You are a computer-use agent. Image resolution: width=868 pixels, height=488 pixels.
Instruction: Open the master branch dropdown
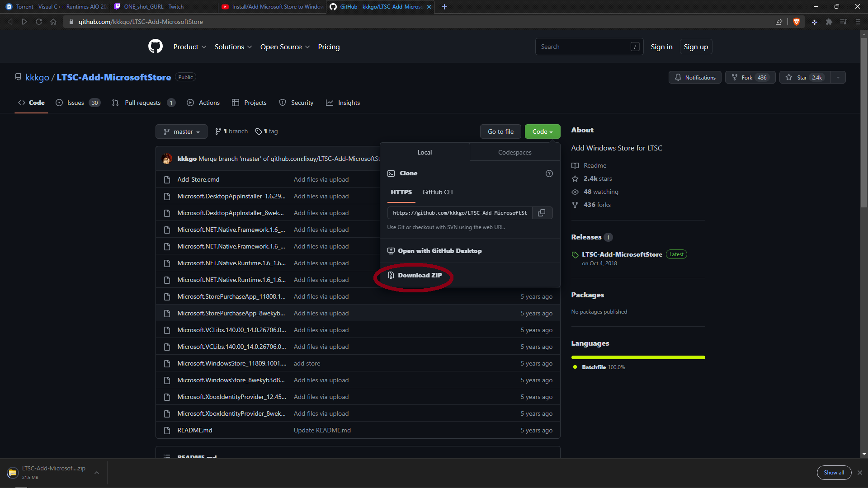[x=181, y=131]
